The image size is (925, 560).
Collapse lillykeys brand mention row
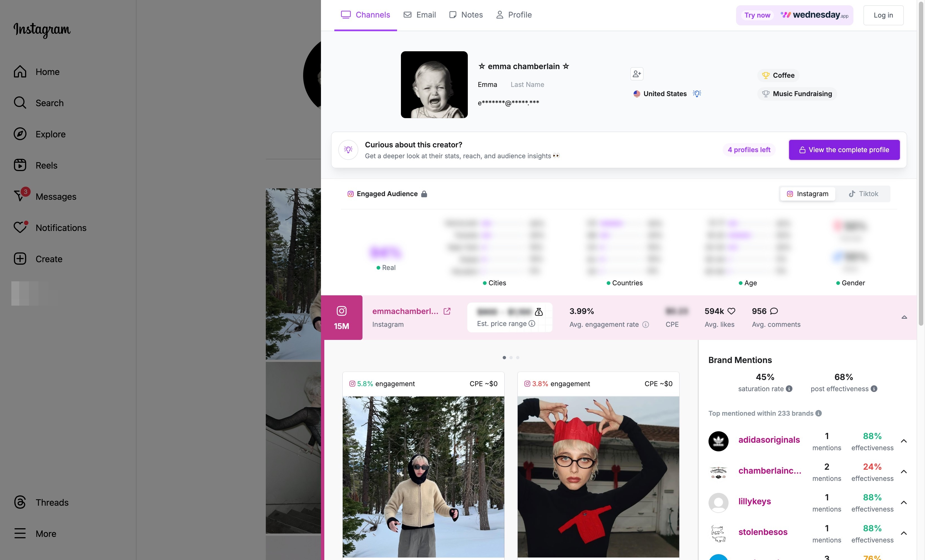point(904,503)
